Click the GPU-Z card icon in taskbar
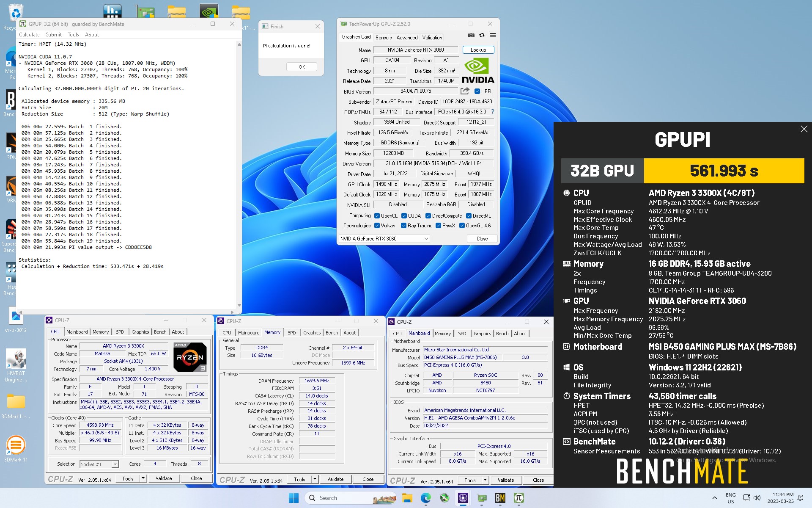Viewport: 812px width, 508px height. 482,498
